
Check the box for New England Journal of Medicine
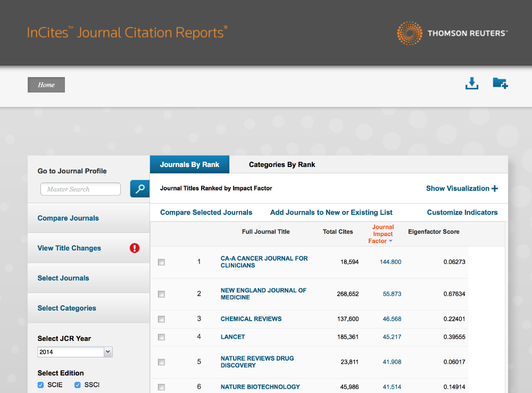162,294
